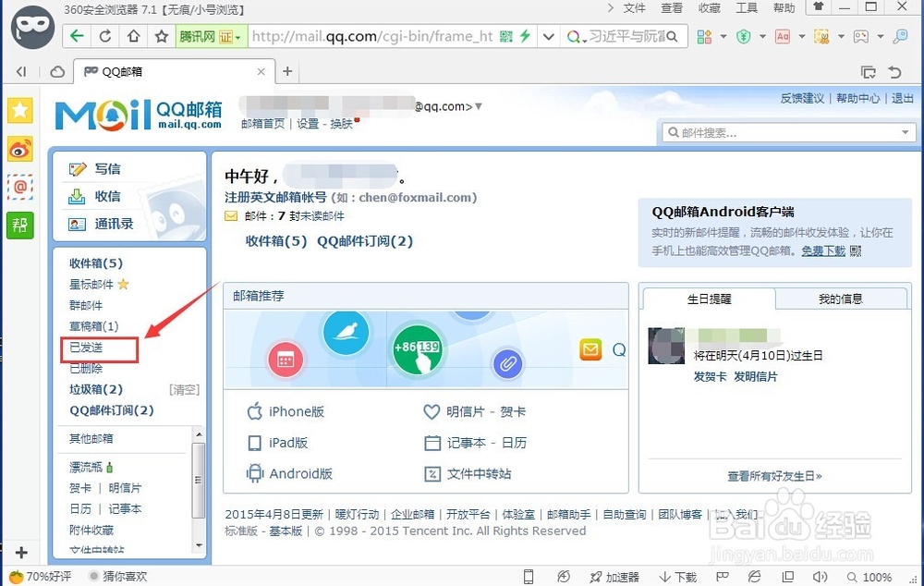
Task: Open the favorites star sidebar icon
Action: tap(20, 110)
